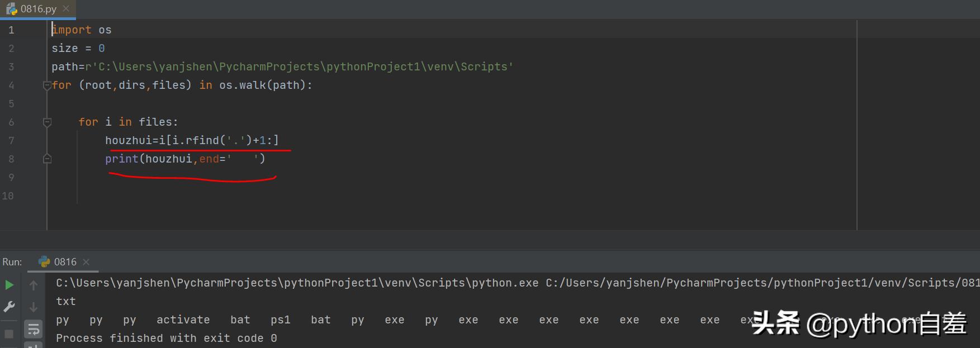
Task: Open the python.exe path link in console
Action: click(x=297, y=283)
